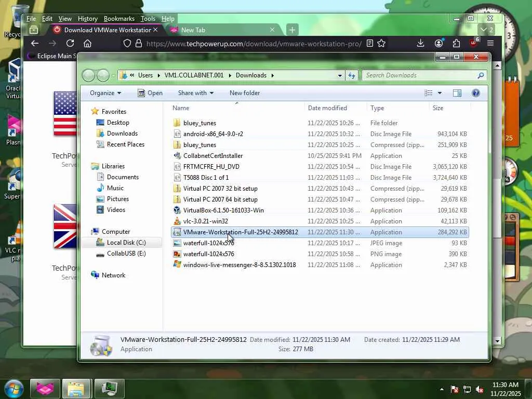The height and width of the screenshot is (399, 532).
Task: Select Local Disk (C:) in sidebar
Action: point(126,242)
